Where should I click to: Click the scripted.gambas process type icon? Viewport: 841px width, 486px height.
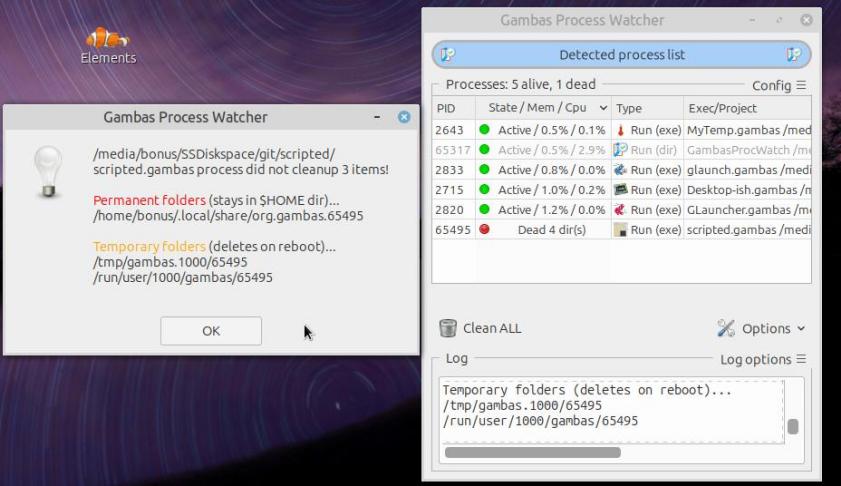(x=620, y=230)
